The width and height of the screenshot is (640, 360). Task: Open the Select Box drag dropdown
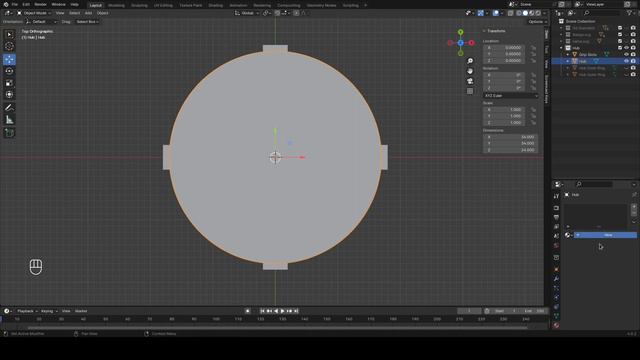[87, 22]
